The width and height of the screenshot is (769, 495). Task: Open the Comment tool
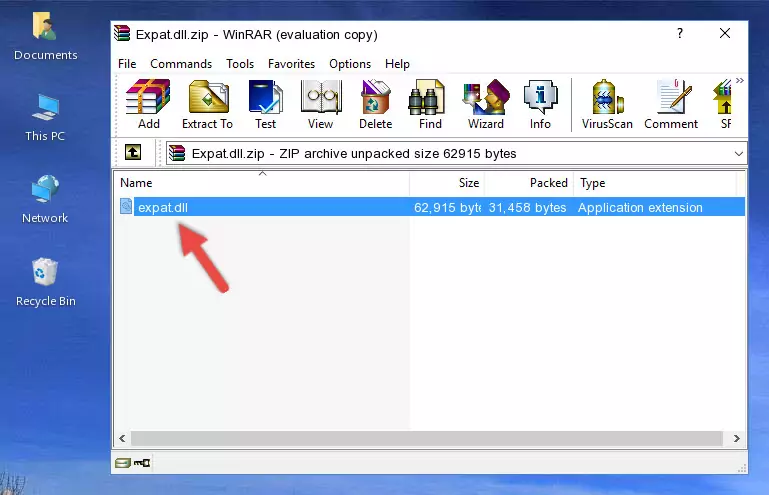pyautogui.click(x=671, y=104)
